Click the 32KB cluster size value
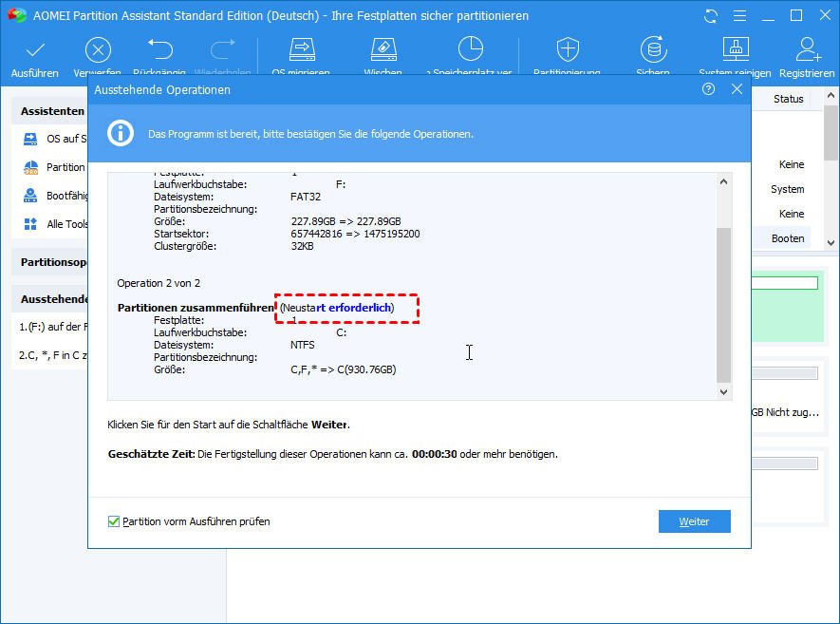Viewport: 840px width, 624px height. click(302, 246)
